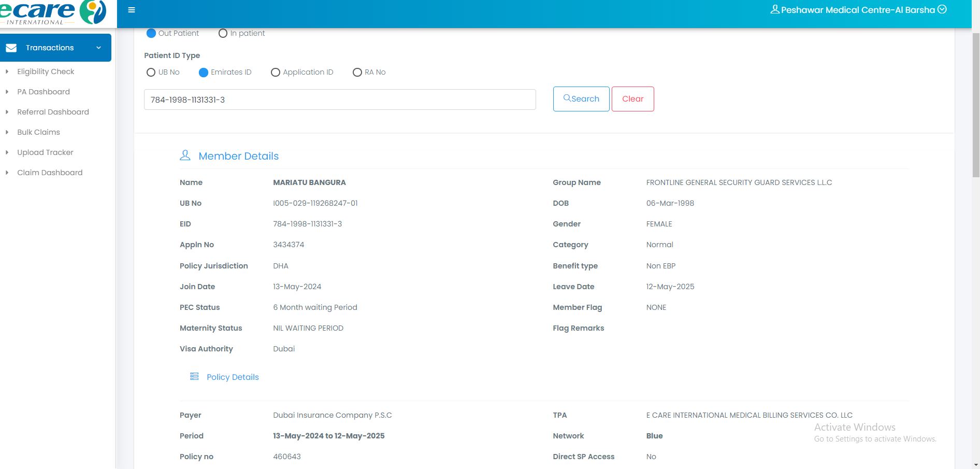Collapse the Transactions menu chevron
This screenshot has height=469, width=980.
[98, 48]
